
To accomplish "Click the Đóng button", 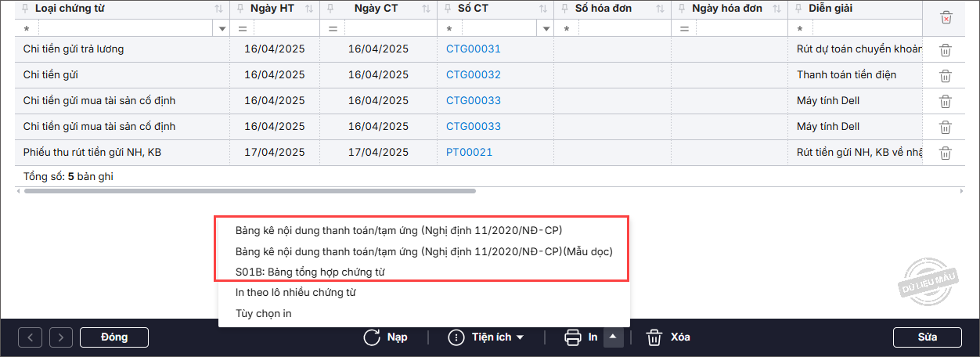I will 114,337.
